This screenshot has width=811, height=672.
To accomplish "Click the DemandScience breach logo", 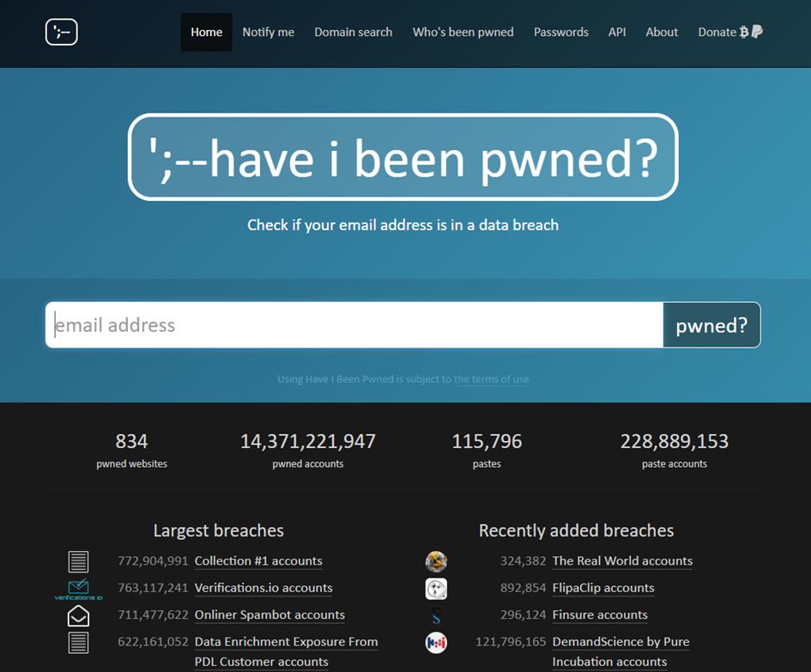I will 436,643.
